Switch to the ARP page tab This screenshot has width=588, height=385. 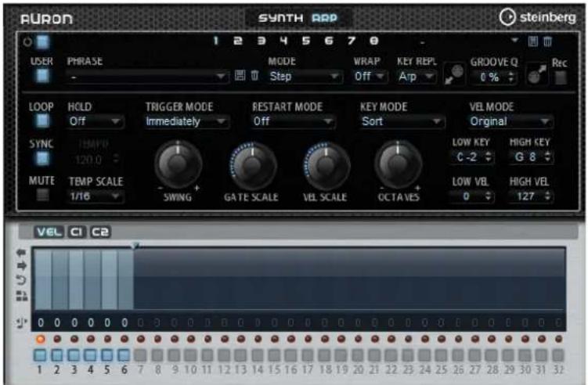point(324,18)
